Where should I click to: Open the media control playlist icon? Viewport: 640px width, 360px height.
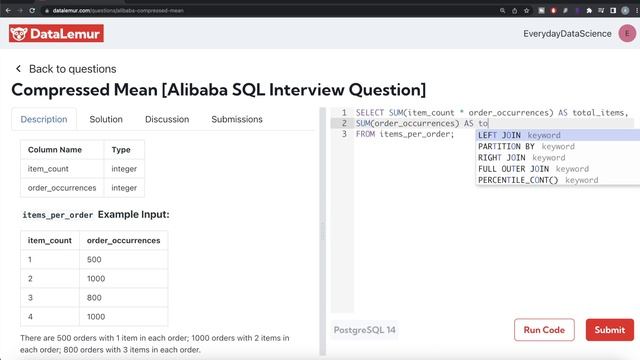601,11
